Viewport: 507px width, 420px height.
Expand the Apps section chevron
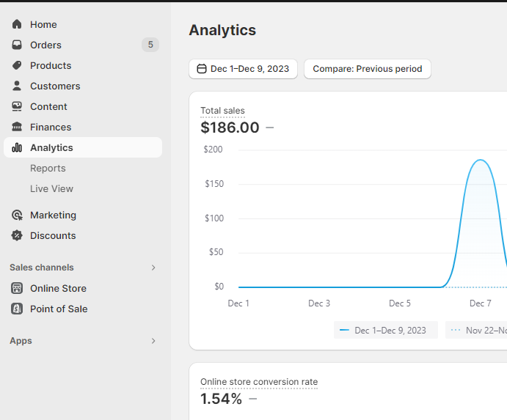153,341
